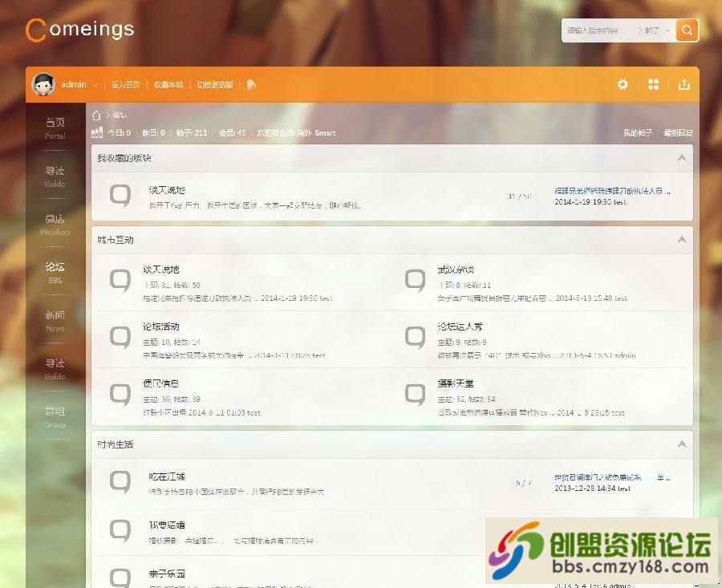Click the 武汉杂谈 forum bubble icon
The image size is (722, 588).
[x=415, y=281]
